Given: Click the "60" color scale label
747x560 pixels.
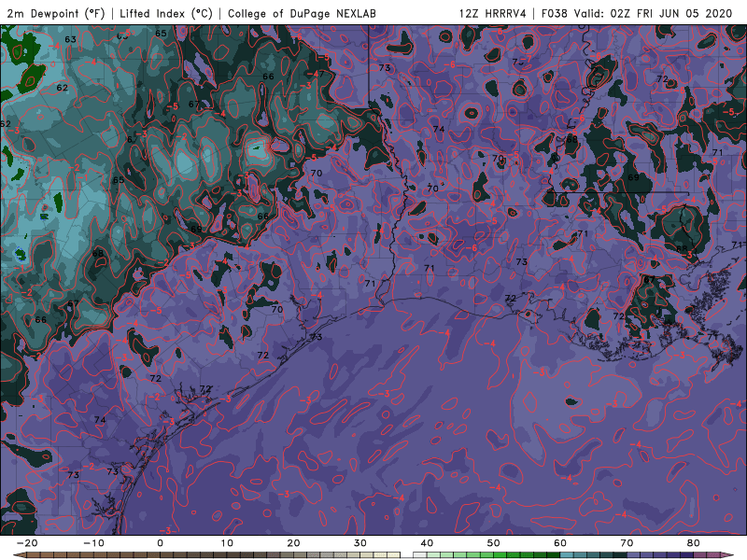Looking at the screenshot, I should click(560, 543).
